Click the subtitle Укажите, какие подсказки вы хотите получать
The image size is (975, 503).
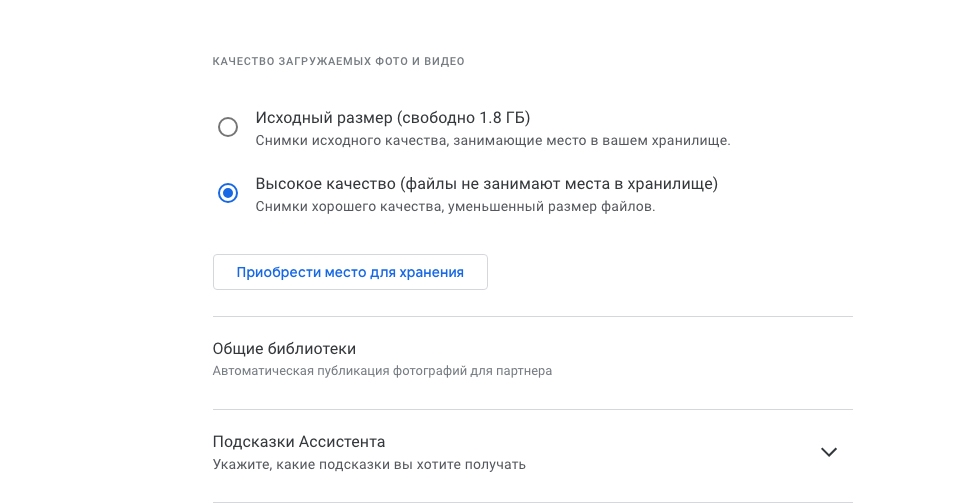(369, 464)
